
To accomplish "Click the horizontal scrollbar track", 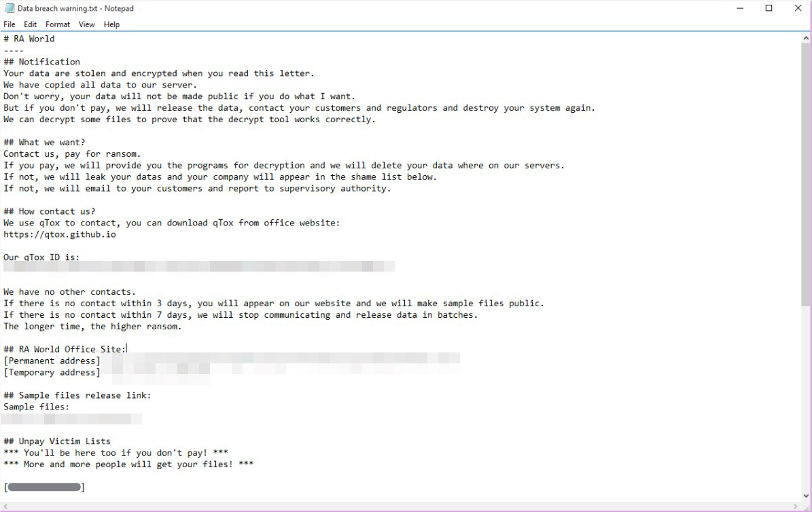I will pyautogui.click(x=400, y=507).
